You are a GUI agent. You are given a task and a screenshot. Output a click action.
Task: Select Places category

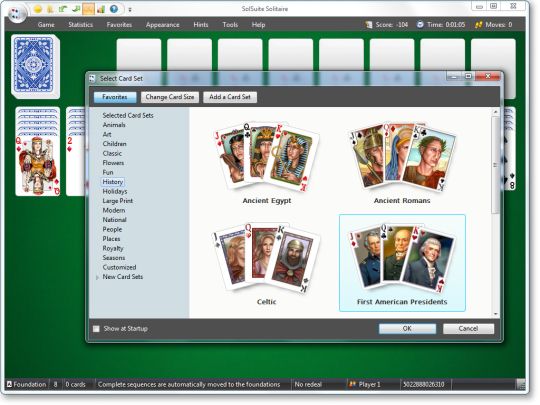point(111,239)
